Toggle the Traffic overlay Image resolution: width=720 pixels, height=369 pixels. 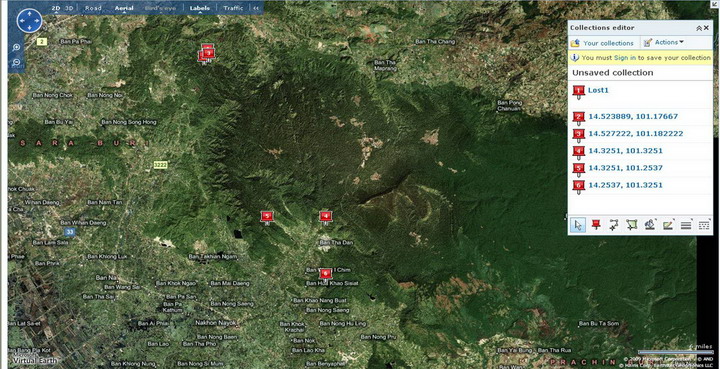point(233,8)
